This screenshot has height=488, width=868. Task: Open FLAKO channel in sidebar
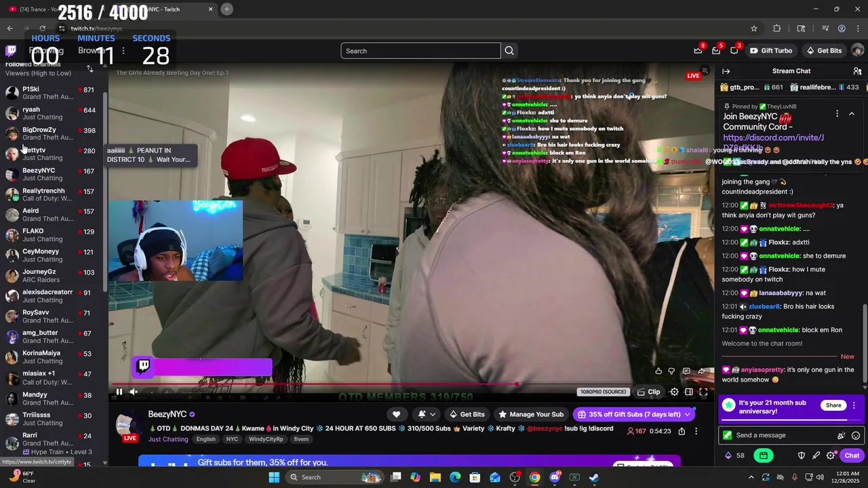point(52,235)
